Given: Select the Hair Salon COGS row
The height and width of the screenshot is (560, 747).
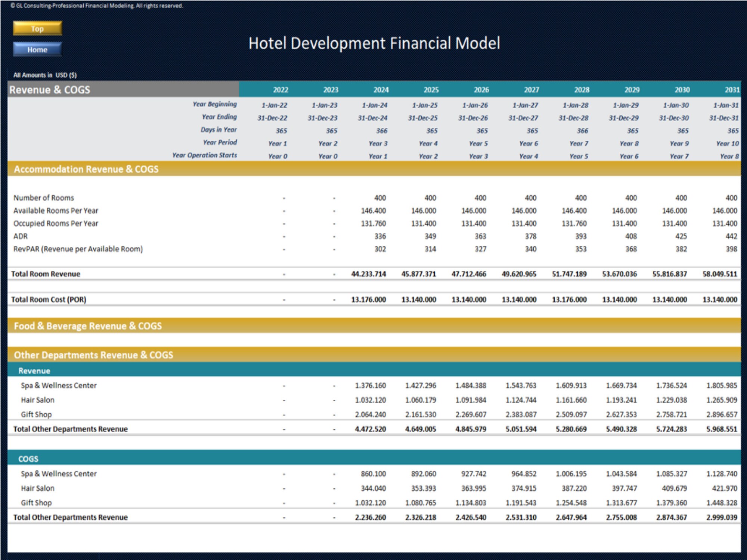Looking at the screenshot, I should point(37,488).
